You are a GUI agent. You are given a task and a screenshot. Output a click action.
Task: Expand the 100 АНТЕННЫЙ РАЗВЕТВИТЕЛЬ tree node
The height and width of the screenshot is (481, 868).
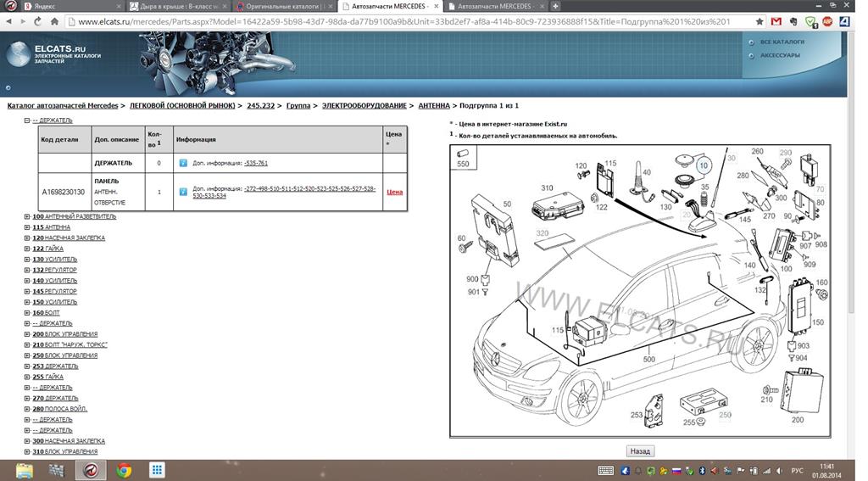tap(27, 217)
